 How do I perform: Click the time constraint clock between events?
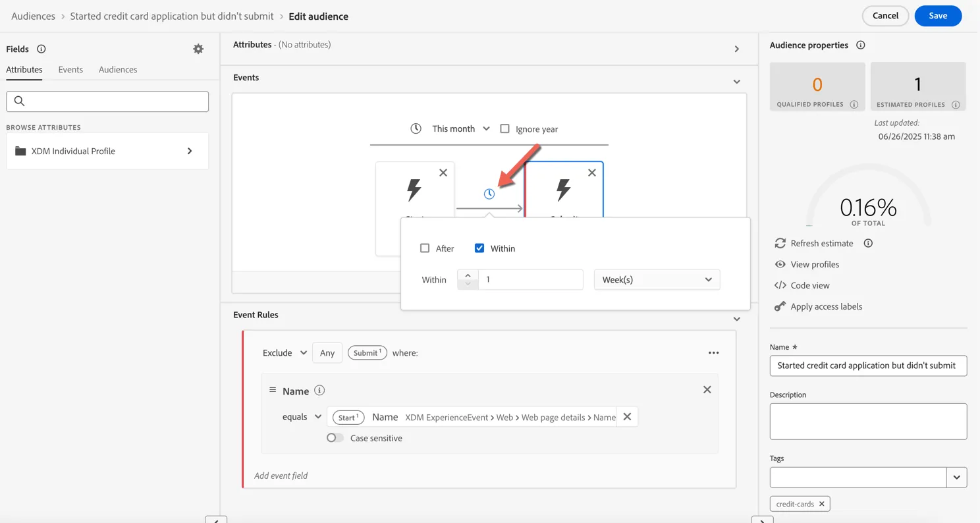[x=489, y=194]
